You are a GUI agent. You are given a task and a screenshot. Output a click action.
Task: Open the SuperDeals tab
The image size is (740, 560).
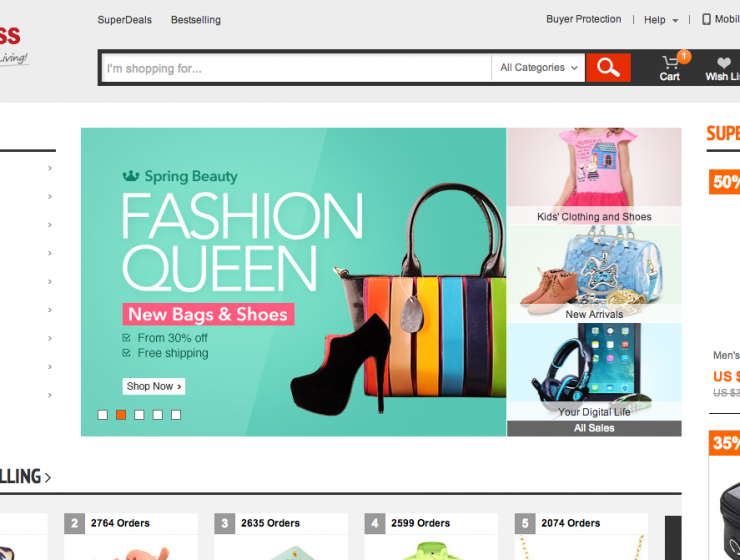123,20
